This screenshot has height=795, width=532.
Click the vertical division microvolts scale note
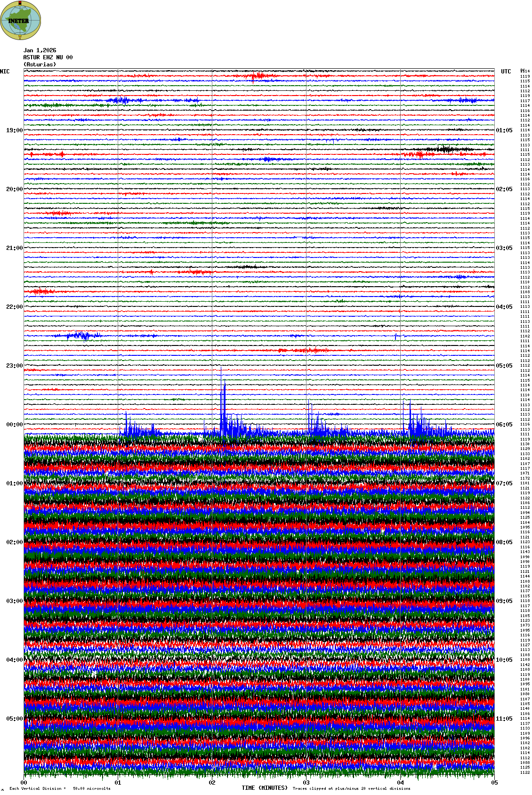[60, 788]
